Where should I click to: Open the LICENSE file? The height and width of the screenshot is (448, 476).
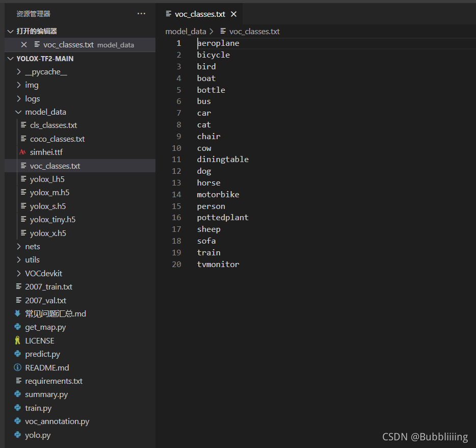pos(39,341)
